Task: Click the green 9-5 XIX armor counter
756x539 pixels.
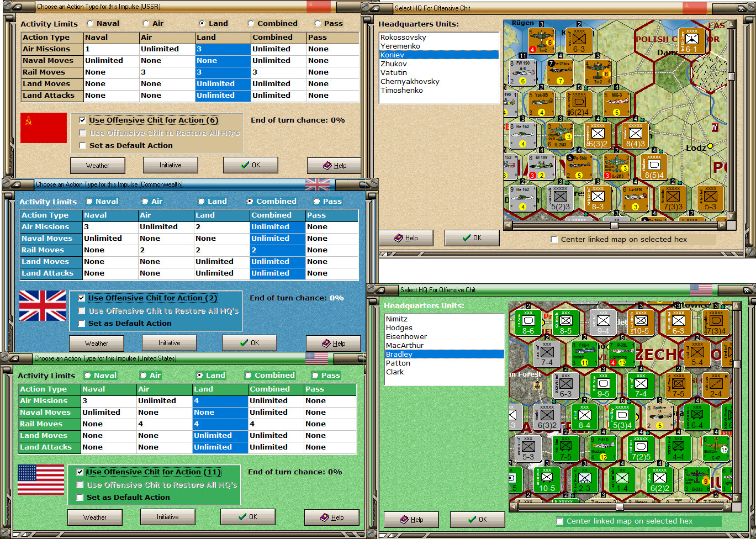Action: 603,385
